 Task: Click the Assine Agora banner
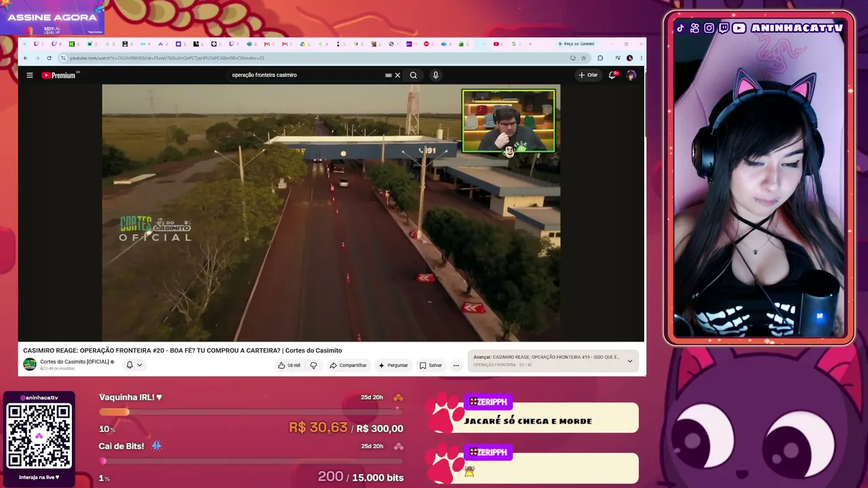click(52, 18)
